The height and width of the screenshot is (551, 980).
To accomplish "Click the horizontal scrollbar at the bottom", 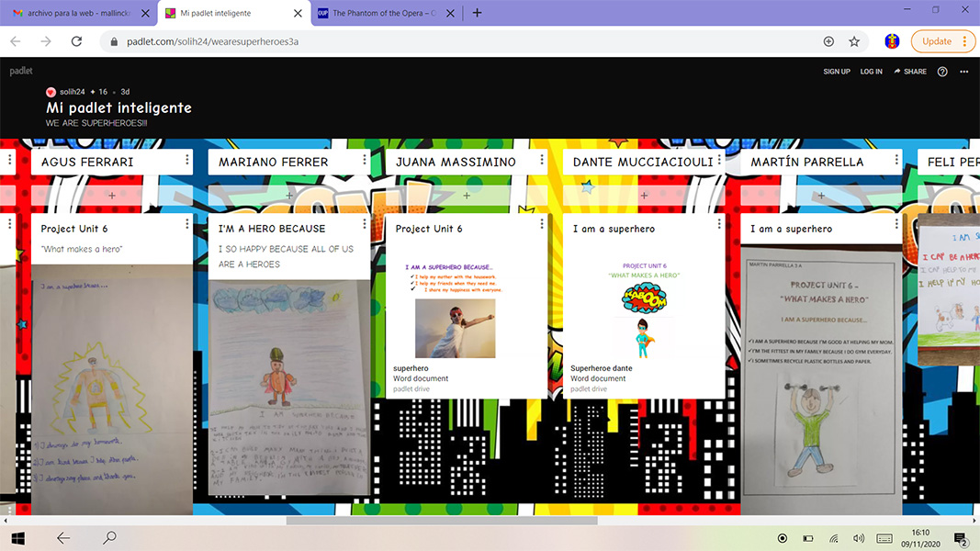I will pyautogui.click(x=441, y=521).
